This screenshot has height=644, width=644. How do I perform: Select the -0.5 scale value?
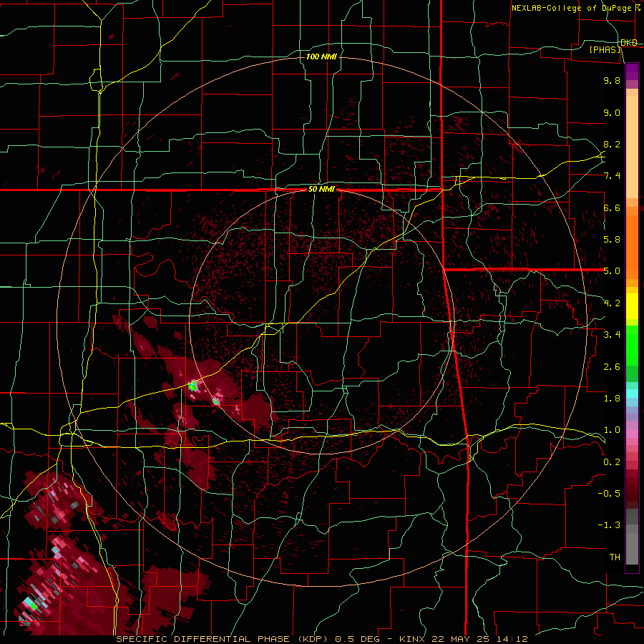[x=610, y=494]
